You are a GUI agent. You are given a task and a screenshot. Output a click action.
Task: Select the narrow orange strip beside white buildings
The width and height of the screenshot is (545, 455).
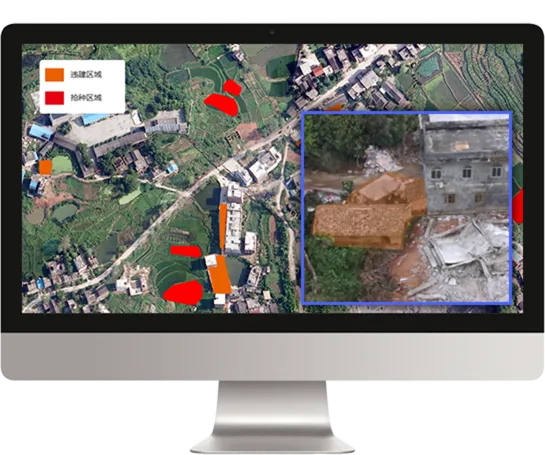pyautogui.click(x=223, y=226)
